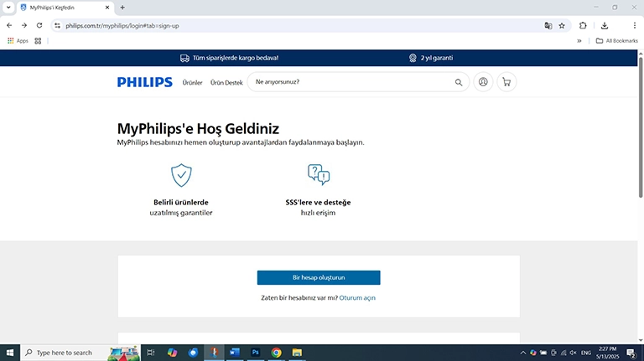Open Chrome's three-dot menu

(x=635, y=25)
